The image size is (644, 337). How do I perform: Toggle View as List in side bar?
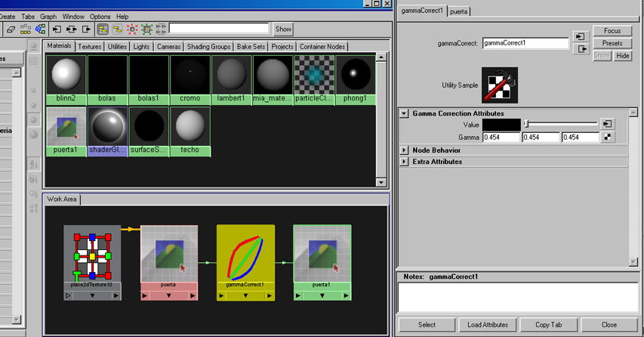coord(34,60)
